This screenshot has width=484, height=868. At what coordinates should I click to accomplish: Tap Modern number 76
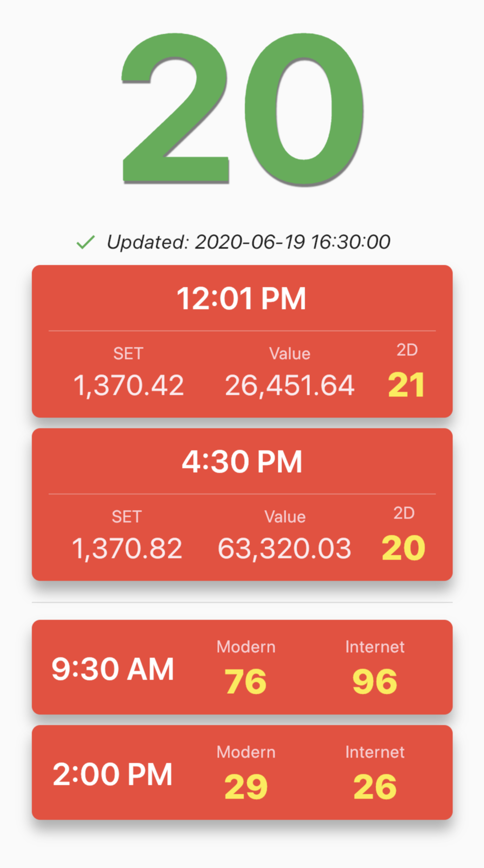(x=246, y=682)
